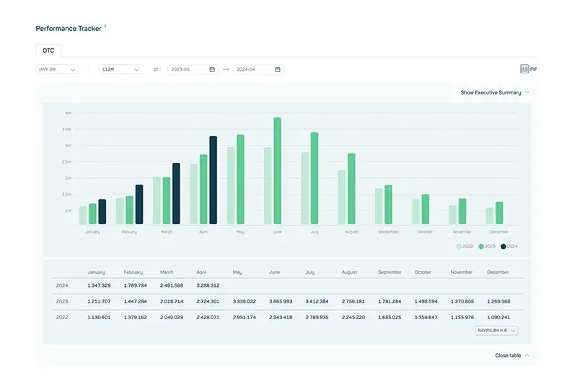The height and width of the screenshot is (392, 577).
Task: Click the 2023 July bar
Action: pos(314,178)
